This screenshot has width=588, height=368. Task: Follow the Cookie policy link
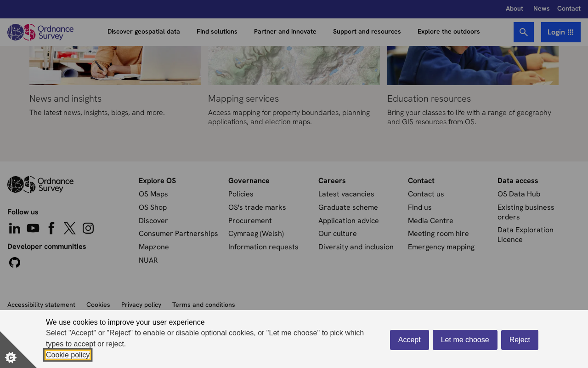coord(68,355)
